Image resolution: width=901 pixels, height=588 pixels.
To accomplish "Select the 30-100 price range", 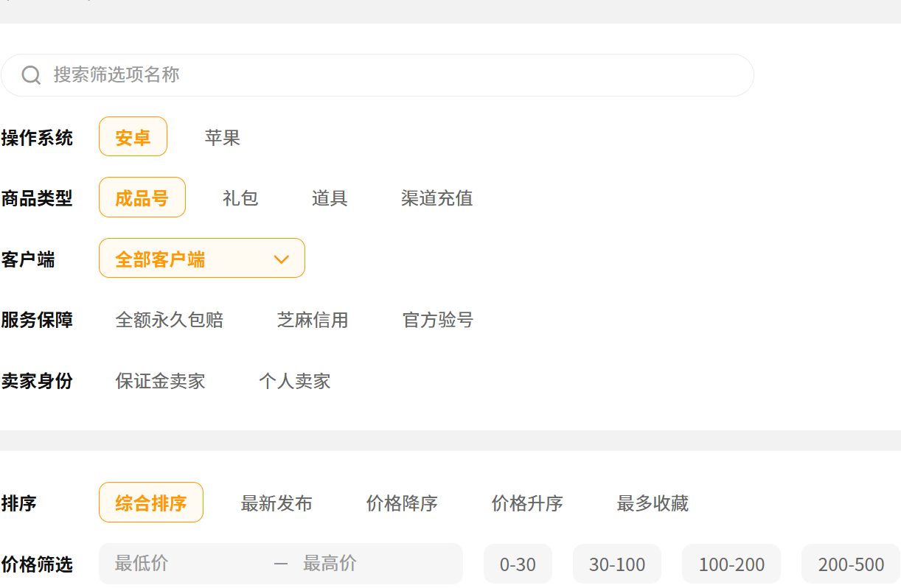I will (616, 564).
